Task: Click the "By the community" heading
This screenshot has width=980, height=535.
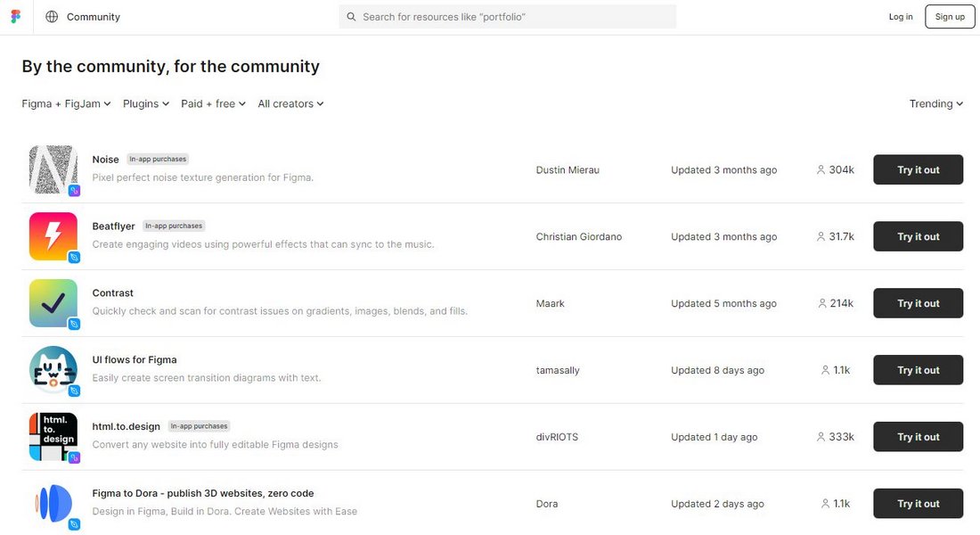Action: tap(171, 66)
